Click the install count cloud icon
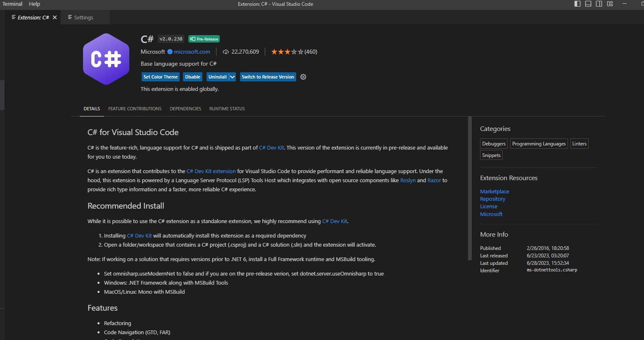Viewport: 644px width, 340px height. (x=226, y=52)
